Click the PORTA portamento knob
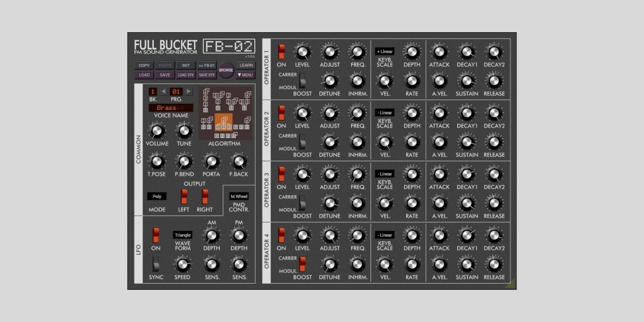 (x=211, y=161)
